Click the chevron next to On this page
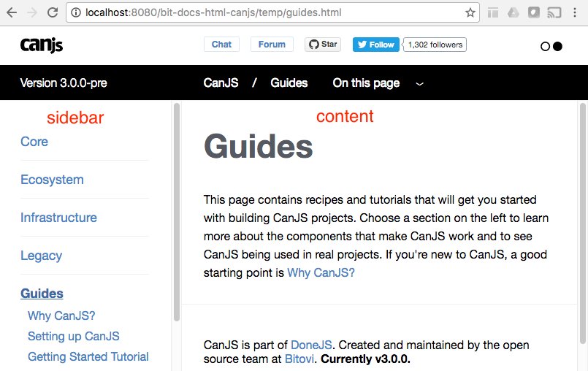 point(419,84)
